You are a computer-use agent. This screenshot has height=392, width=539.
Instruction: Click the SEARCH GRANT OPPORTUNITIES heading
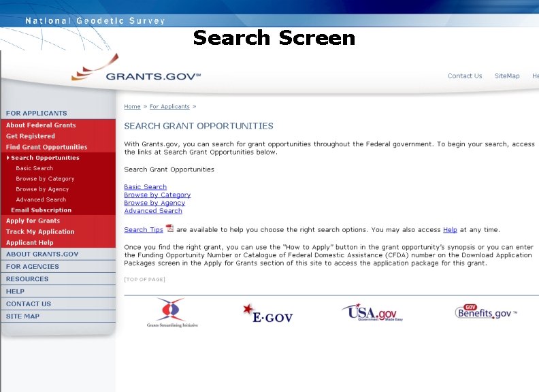point(199,126)
